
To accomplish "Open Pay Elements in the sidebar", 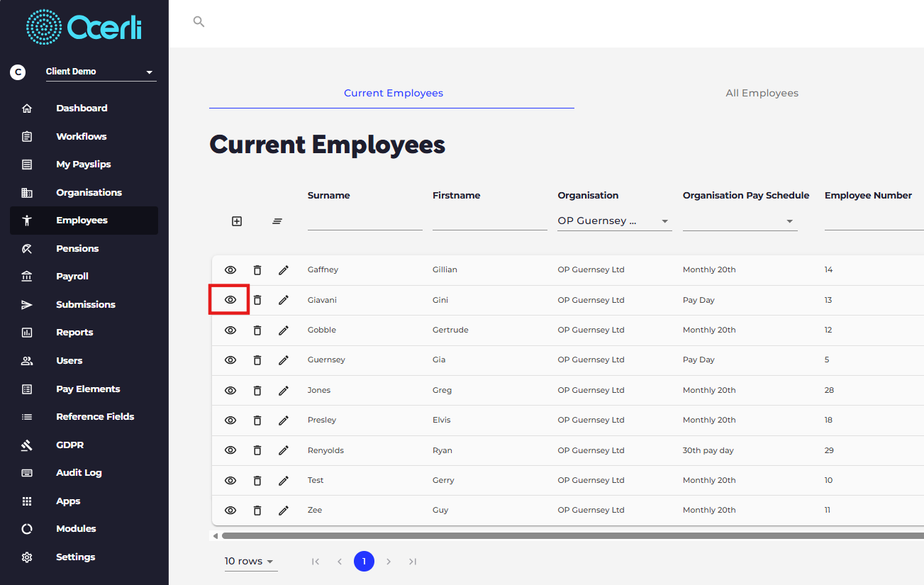I will click(84, 389).
